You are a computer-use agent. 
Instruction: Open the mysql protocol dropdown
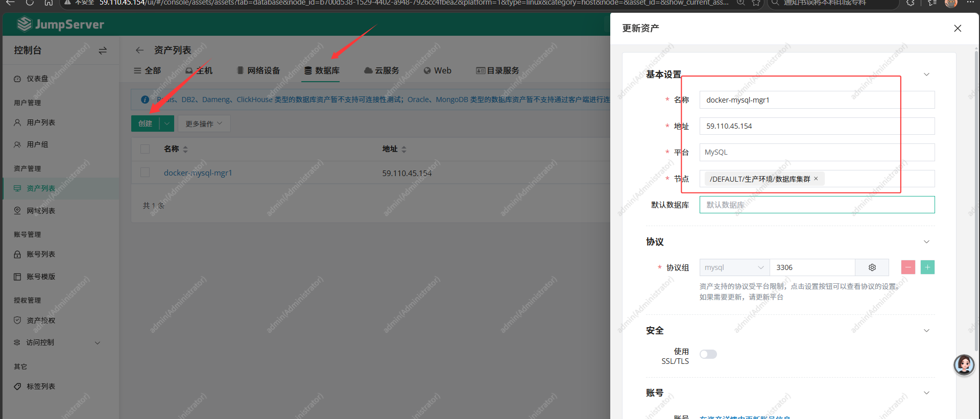(734, 267)
